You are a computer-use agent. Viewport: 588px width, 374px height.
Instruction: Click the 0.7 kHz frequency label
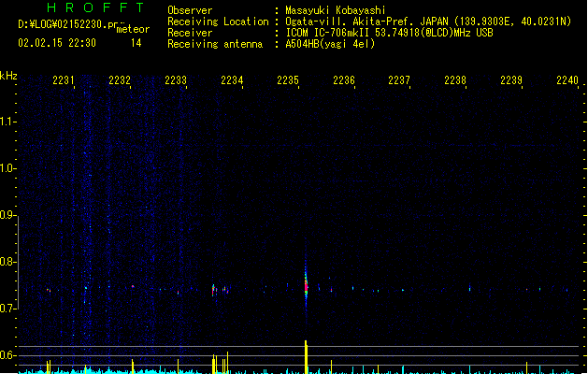7,309
